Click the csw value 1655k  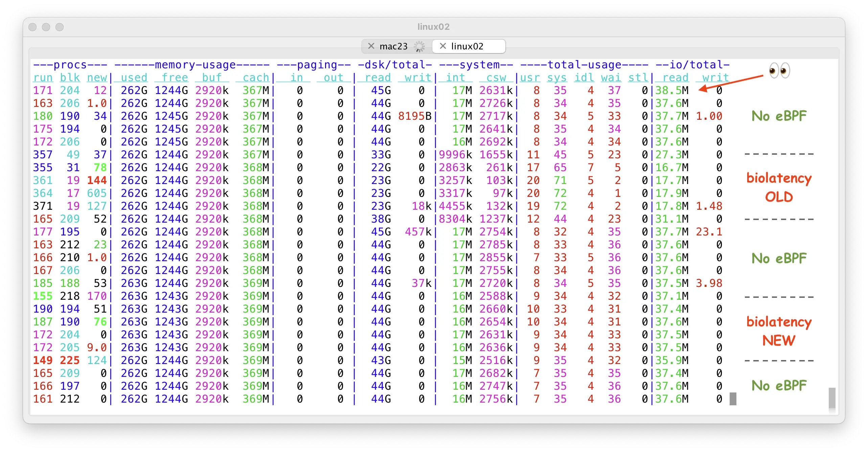pos(496,155)
